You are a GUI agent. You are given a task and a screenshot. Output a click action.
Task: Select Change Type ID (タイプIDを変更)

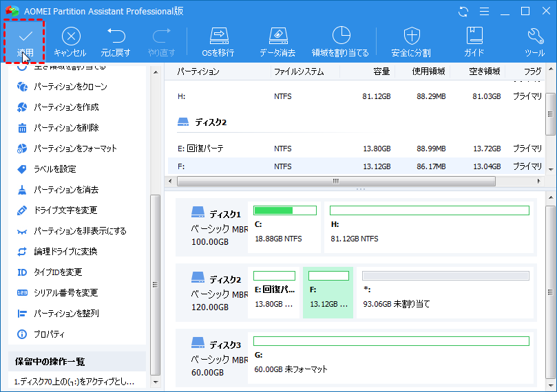click(50, 272)
